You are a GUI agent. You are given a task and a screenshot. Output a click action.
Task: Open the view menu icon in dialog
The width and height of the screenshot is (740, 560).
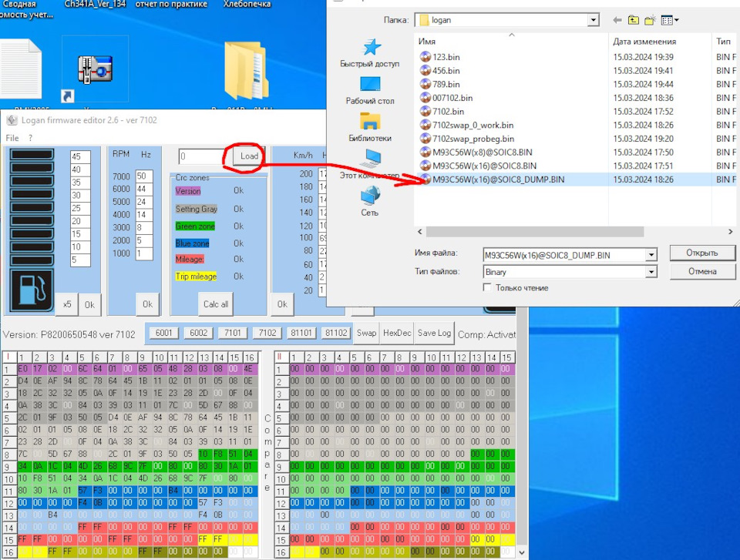pos(670,20)
